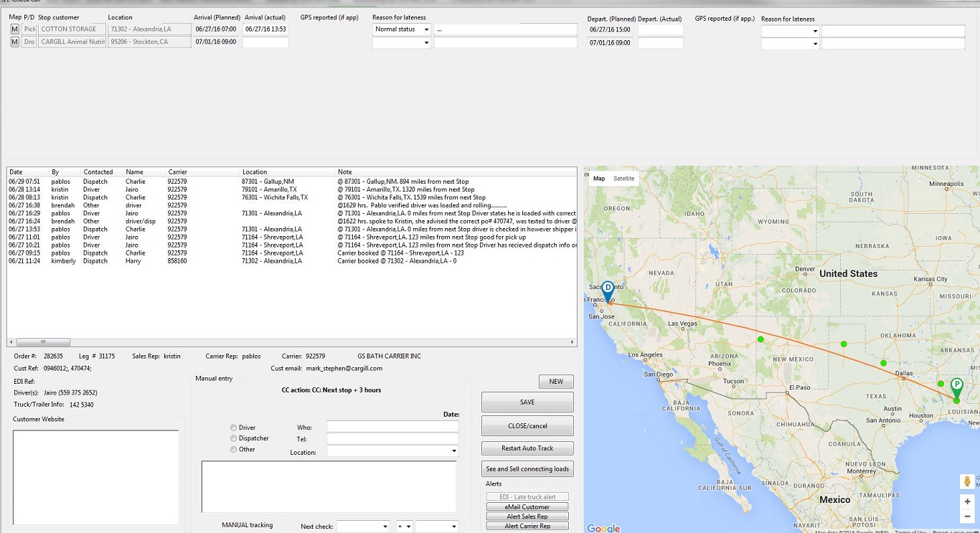Click the SAVE button
Viewport: 980px width, 533px height.
(x=527, y=402)
